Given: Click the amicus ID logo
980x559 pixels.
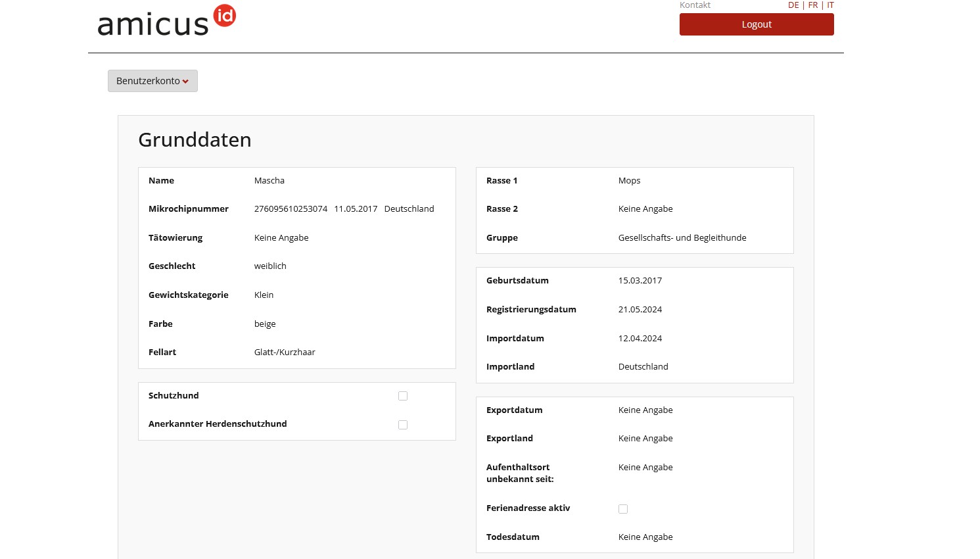Looking at the screenshot, I should (x=166, y=21).
